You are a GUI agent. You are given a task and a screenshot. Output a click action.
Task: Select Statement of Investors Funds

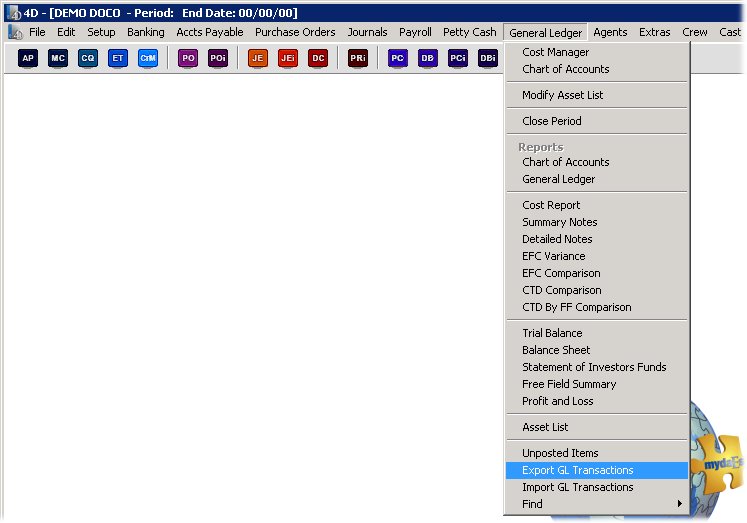pos(596,367)
